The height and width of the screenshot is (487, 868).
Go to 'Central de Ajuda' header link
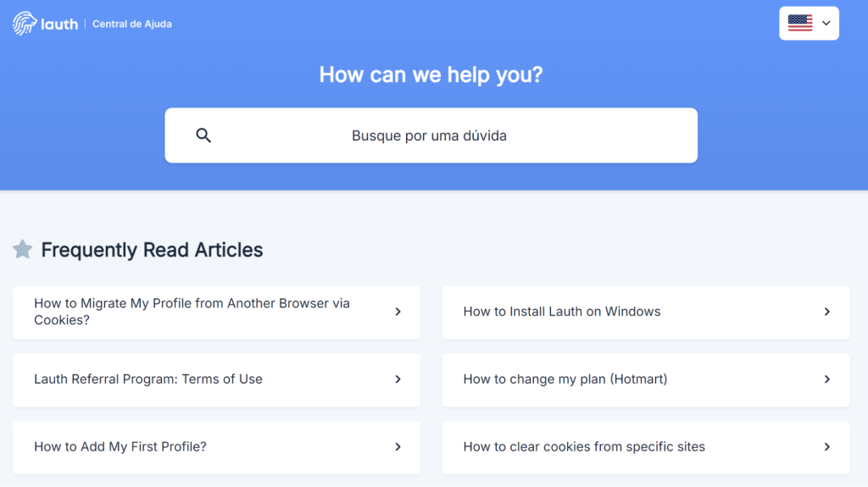131,24
